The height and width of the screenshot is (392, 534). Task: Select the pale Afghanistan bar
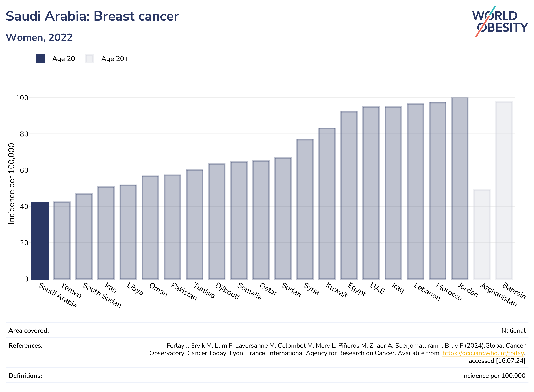pos(481,234)
